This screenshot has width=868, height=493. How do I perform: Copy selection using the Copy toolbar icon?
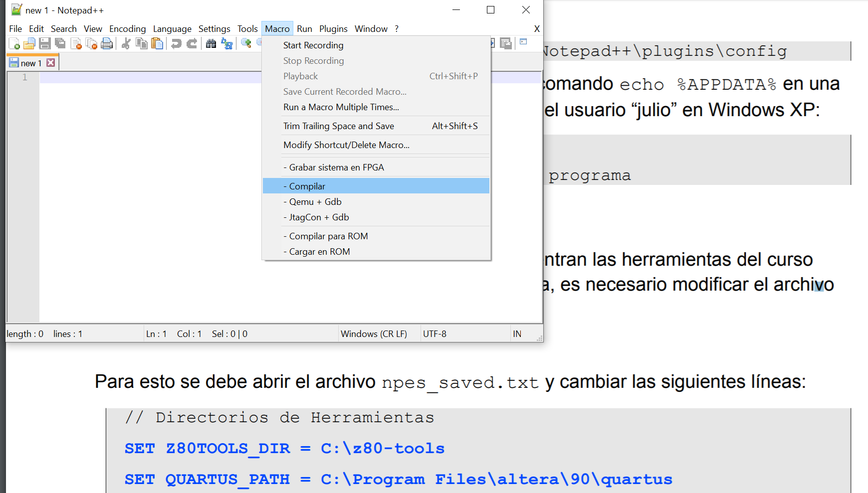click(142, 44)
